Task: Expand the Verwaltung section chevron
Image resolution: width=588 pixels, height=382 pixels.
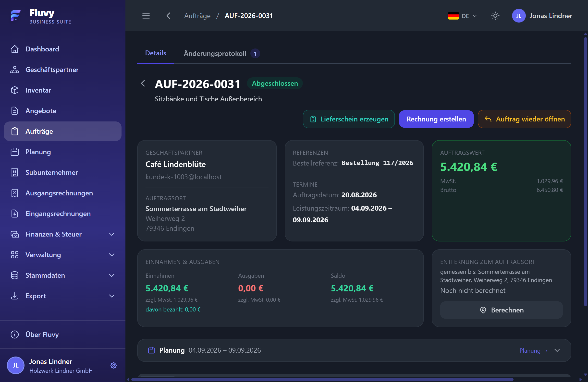Action: [112, 255]
